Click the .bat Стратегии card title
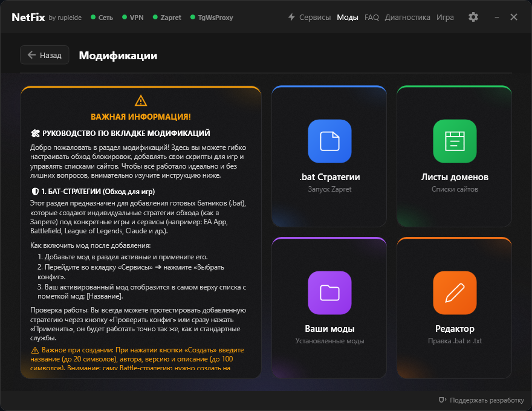The image size is (532, 411). pyautogui.click(x=329, y=177)
